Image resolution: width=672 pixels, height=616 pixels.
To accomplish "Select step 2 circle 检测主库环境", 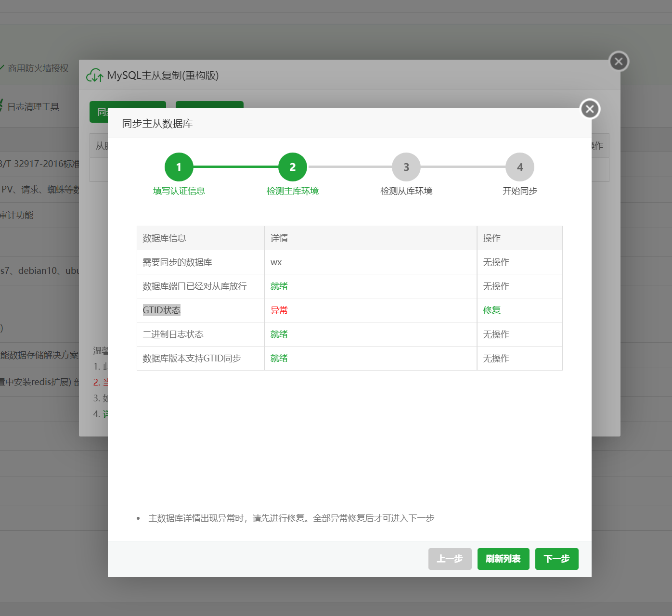I will (293, 167).
